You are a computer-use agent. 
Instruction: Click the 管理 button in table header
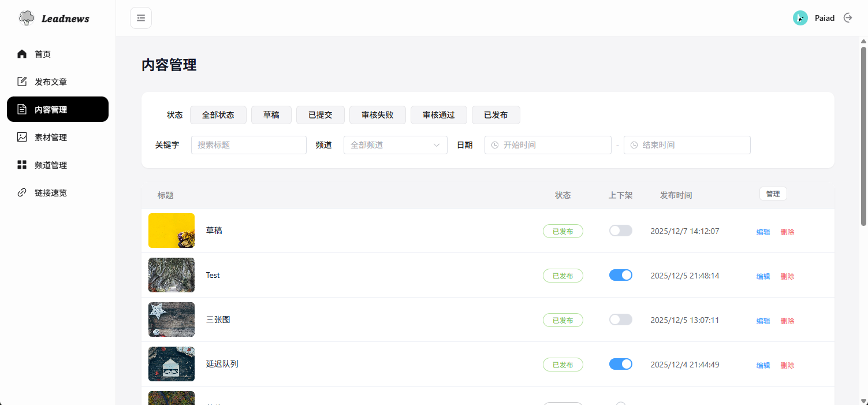click(x=773, y=194)
